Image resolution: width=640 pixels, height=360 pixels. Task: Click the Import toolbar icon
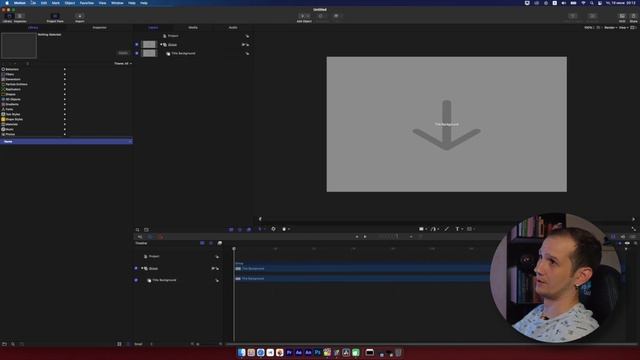(80, 16)
